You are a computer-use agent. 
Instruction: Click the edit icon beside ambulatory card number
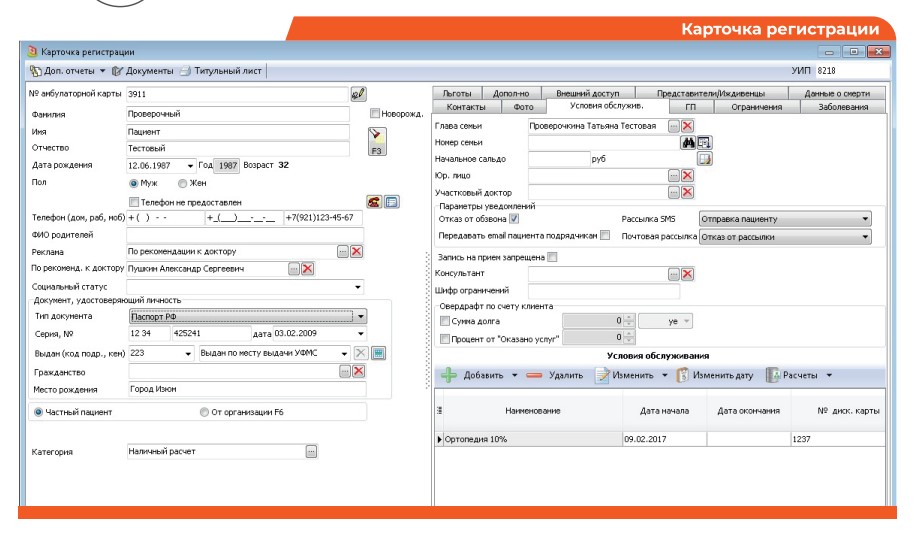[358, 94]
